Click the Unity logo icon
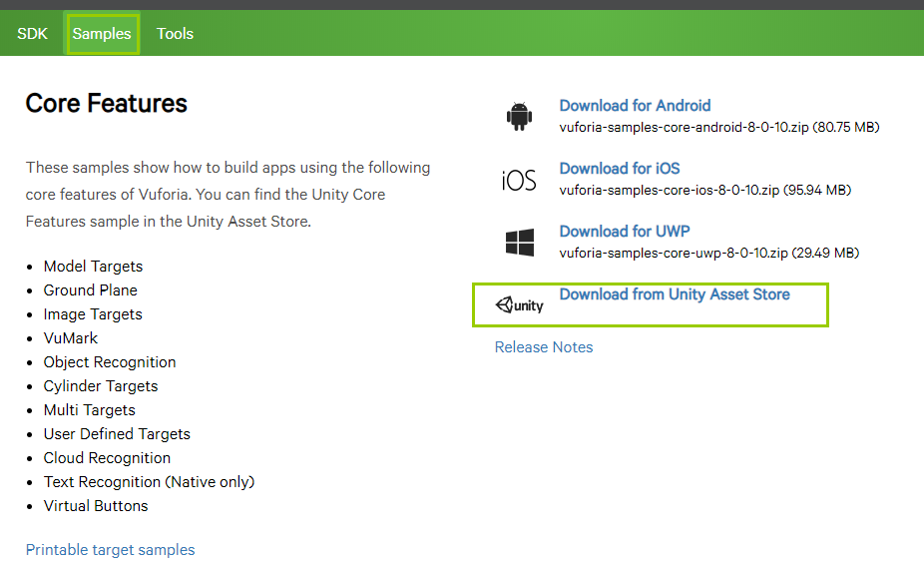The width and height of the screenshot is (924, 568). click(x=519, y=304)
